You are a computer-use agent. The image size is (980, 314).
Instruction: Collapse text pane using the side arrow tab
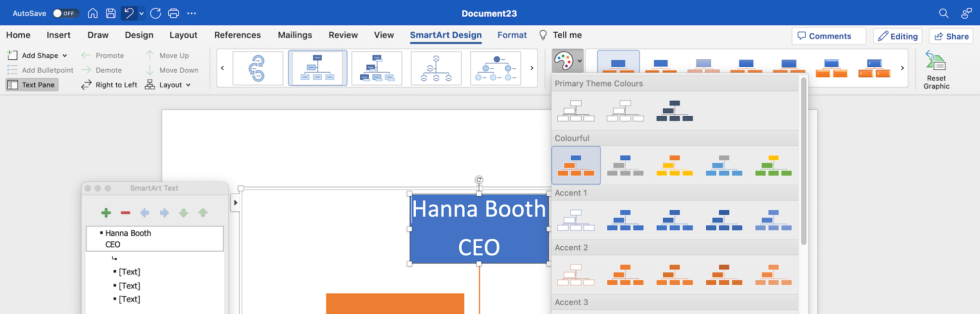236,203
